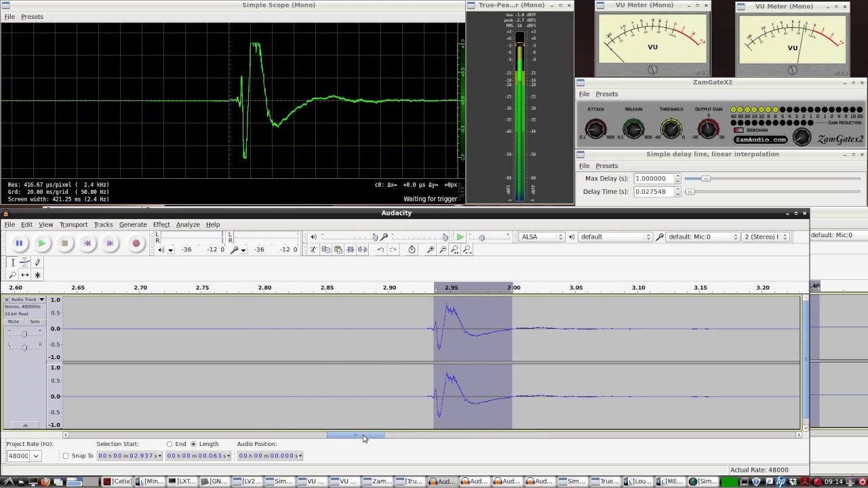This screenshot has height=488, width=868.
Task: Open the 'default: Mic:0' recording device dropdown
Action: coord(703,237)
